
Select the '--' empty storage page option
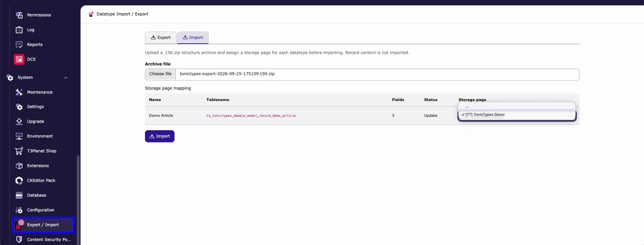[x=517, y=107]
